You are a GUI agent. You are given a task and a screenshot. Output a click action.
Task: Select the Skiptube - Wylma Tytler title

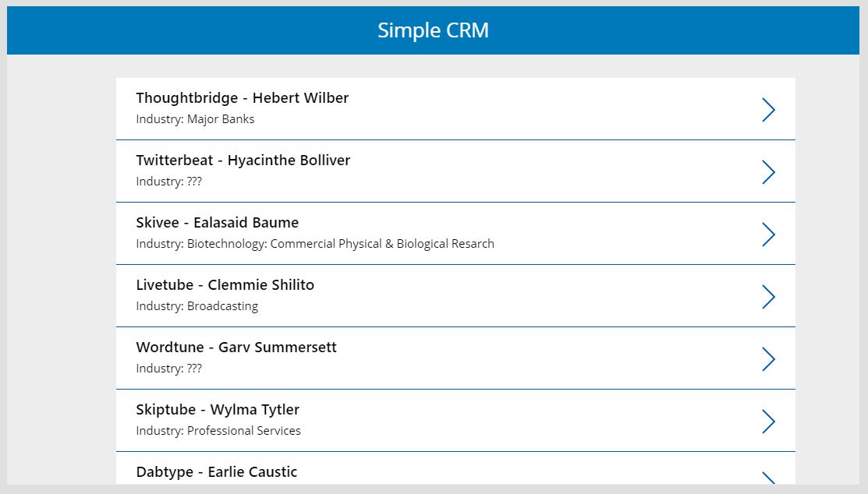(218, 410)
